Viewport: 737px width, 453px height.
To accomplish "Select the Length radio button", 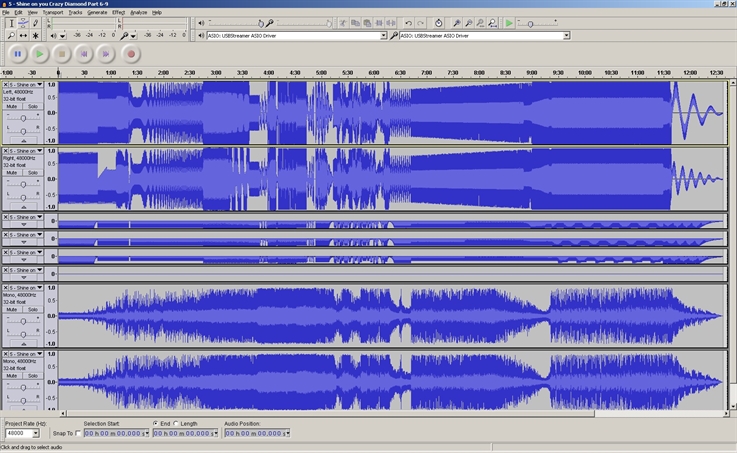I will click(176, 424).
